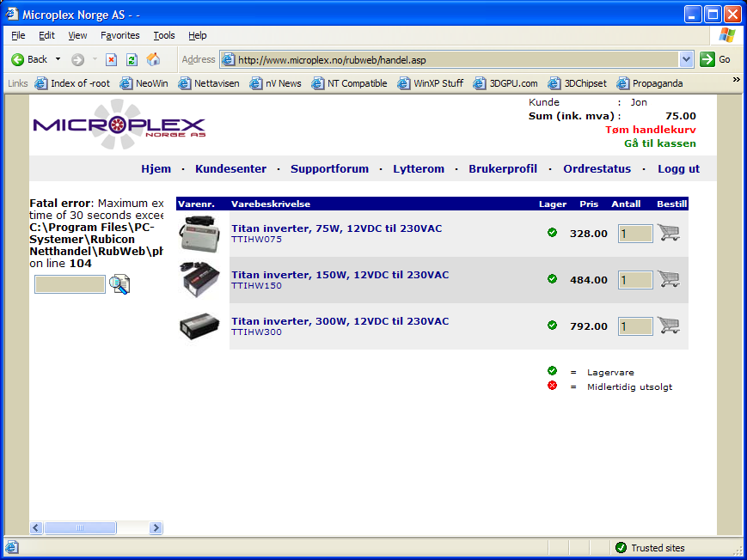Viewport: 747px width, 560px height.
Task: Open Titan inverter, 75W product link
Action: 336,228
